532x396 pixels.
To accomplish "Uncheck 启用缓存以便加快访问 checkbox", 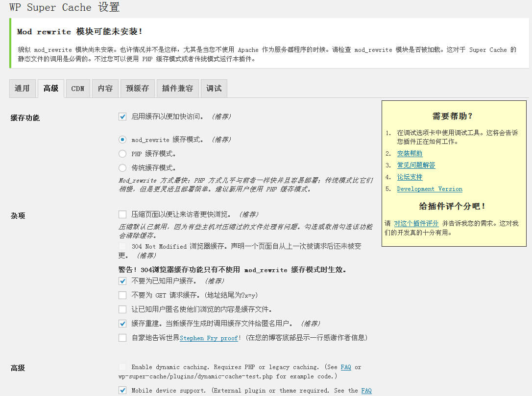I will click(x=122, y=116).
